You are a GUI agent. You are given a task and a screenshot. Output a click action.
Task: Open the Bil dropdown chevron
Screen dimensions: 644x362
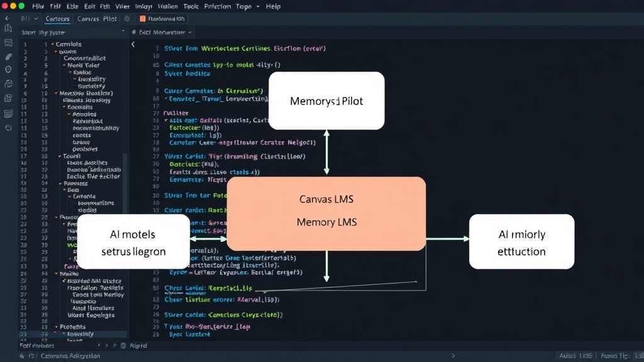click(36, 18)
